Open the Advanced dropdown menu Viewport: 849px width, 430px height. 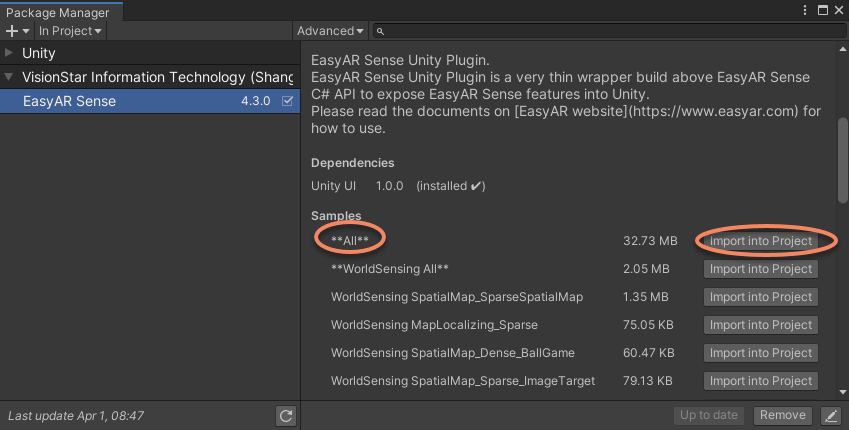coord(330,31)
